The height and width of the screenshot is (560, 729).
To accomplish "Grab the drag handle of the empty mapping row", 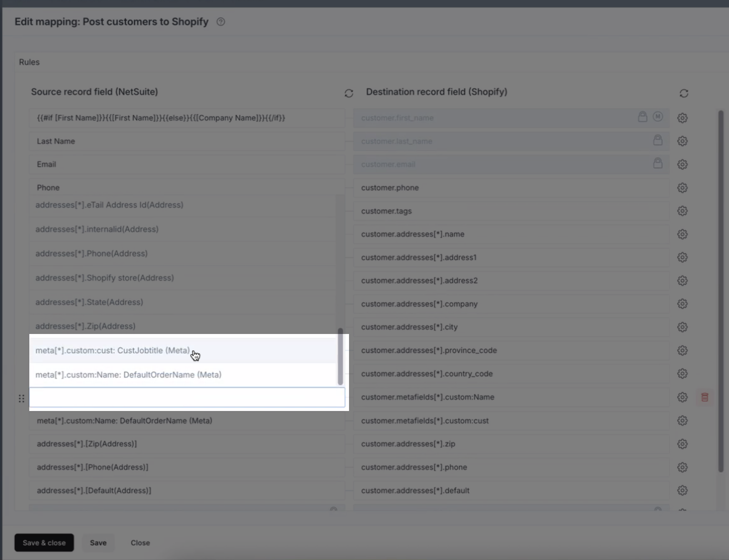I will 21,398.
